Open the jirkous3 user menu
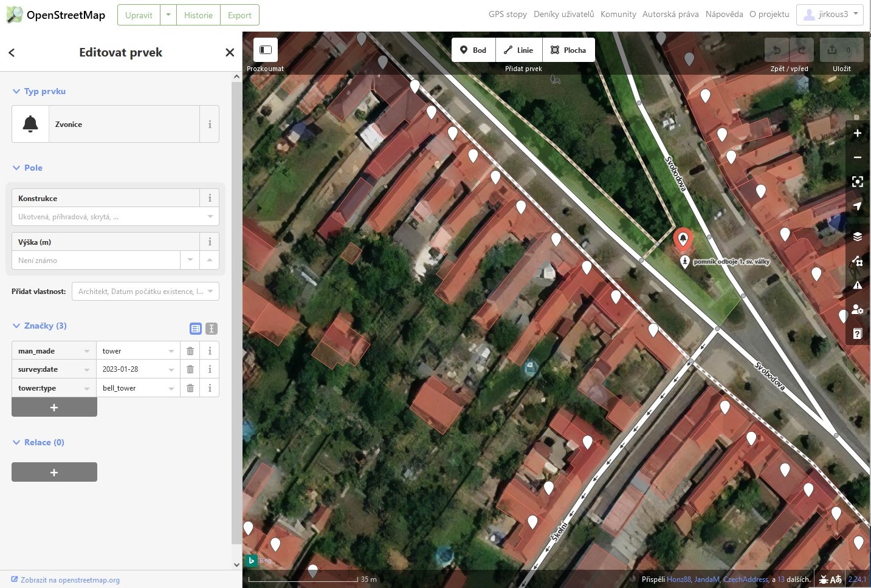This screenshot has height=588, width=871. click(830, 15)
